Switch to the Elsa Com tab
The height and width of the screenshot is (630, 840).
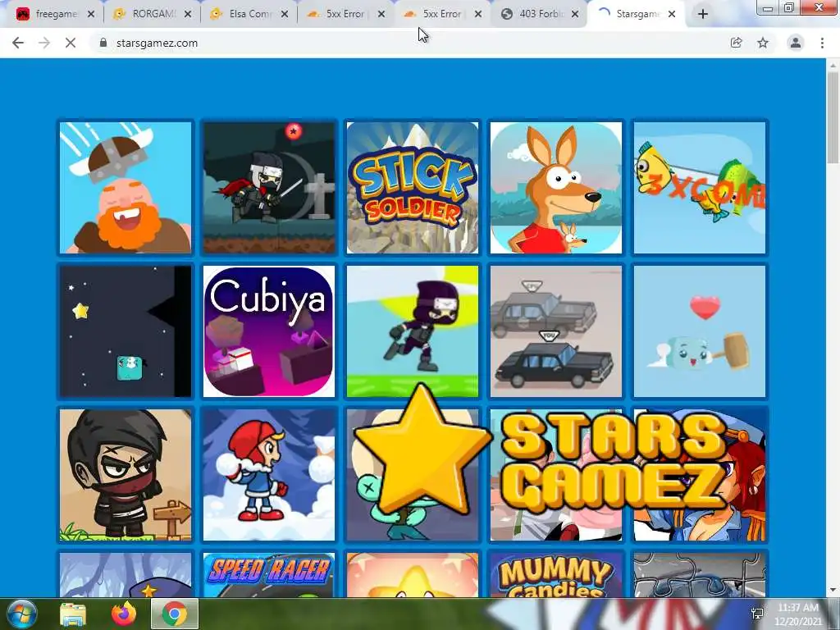point(249,14)
